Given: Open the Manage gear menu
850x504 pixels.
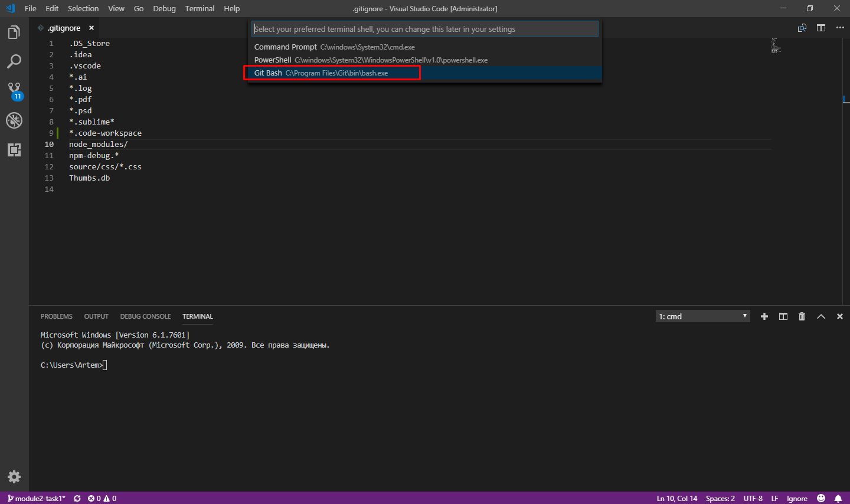Looking at the screenshot, I should [14, 477].
